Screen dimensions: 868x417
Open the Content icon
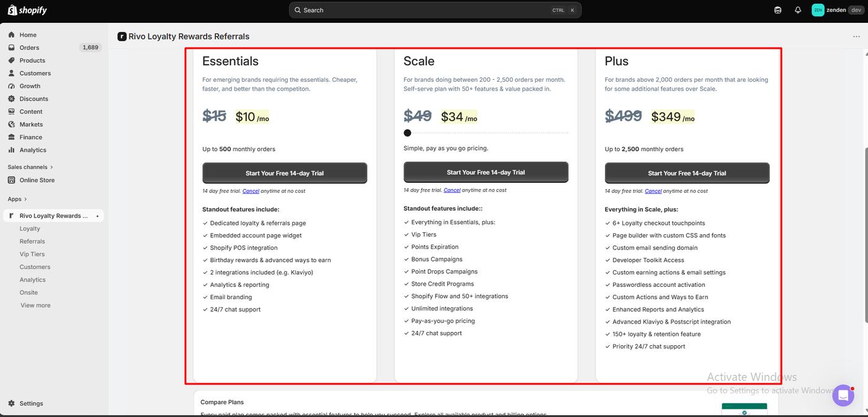click(x=11, y=112)
